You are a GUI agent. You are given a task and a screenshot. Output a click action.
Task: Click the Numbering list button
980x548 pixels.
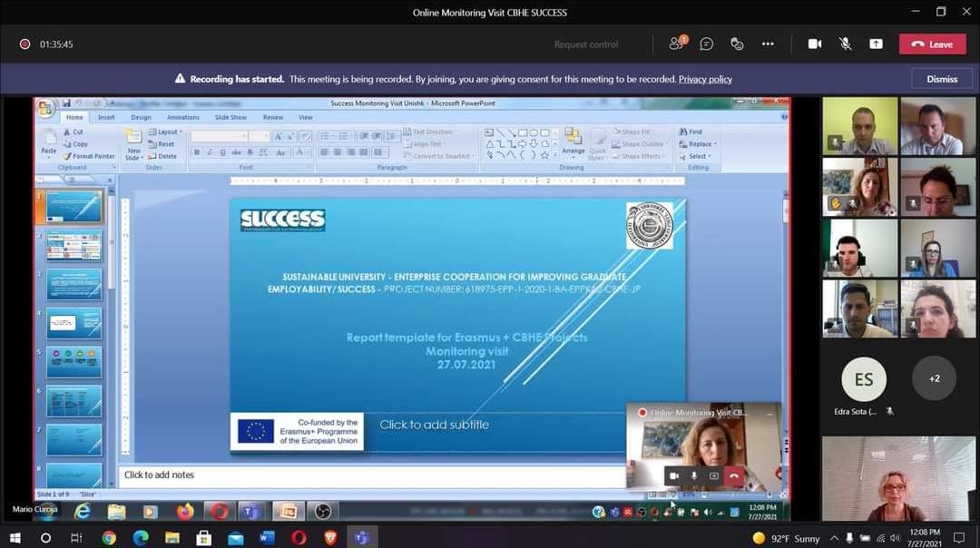pyautogui.click(x=345, y=136)
